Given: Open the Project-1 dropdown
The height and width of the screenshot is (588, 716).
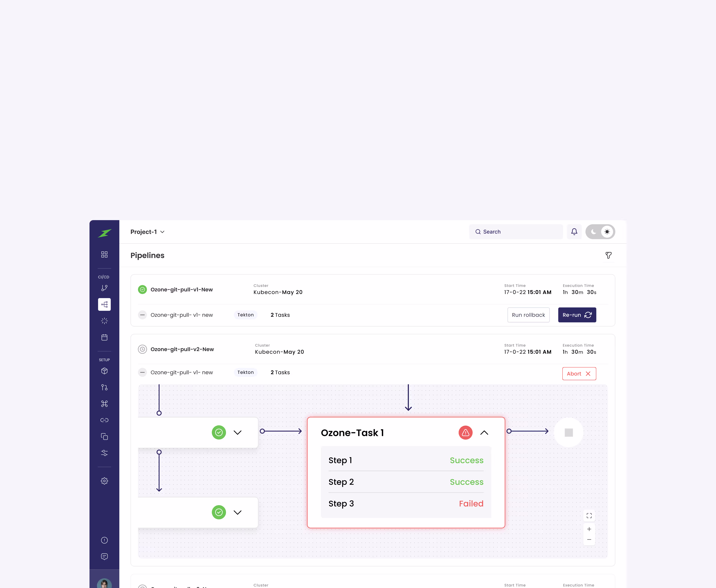Looking at the screenshot, I should pyautogui.click(x=148, y=232).
